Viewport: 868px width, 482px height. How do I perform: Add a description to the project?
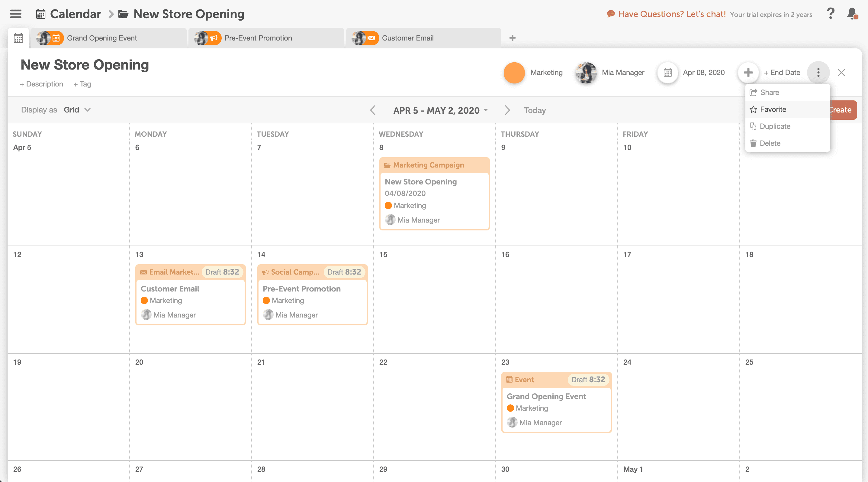click(41, 84)
